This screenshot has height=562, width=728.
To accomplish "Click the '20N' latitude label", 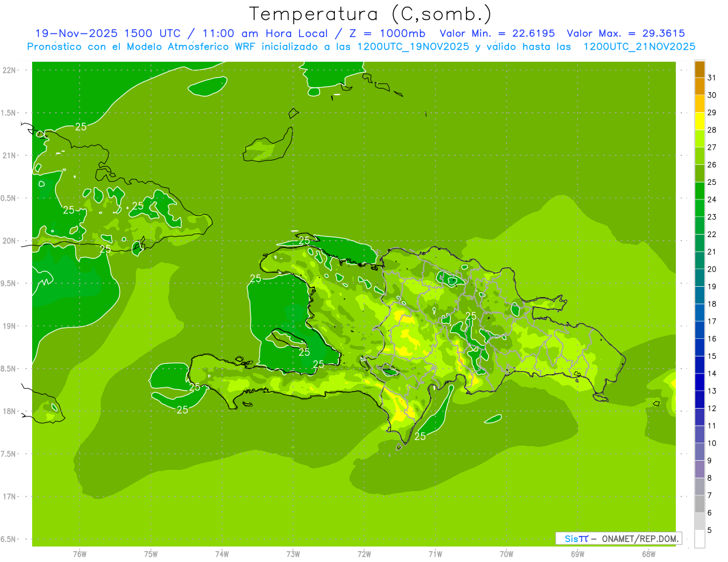I will pyautogui.click(x=10, y=241).
